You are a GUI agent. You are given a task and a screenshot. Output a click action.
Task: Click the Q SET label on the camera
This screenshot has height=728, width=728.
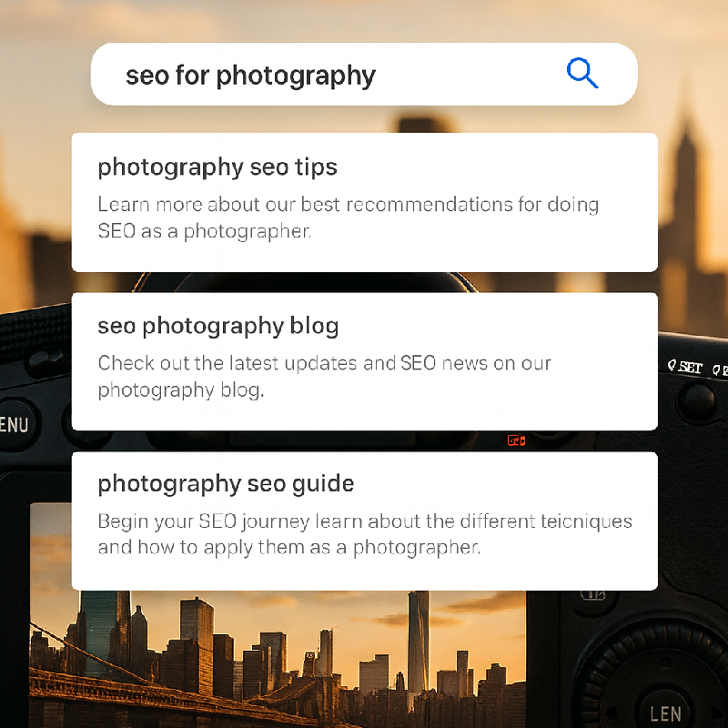pyautogui.click(x=685, y=367)
